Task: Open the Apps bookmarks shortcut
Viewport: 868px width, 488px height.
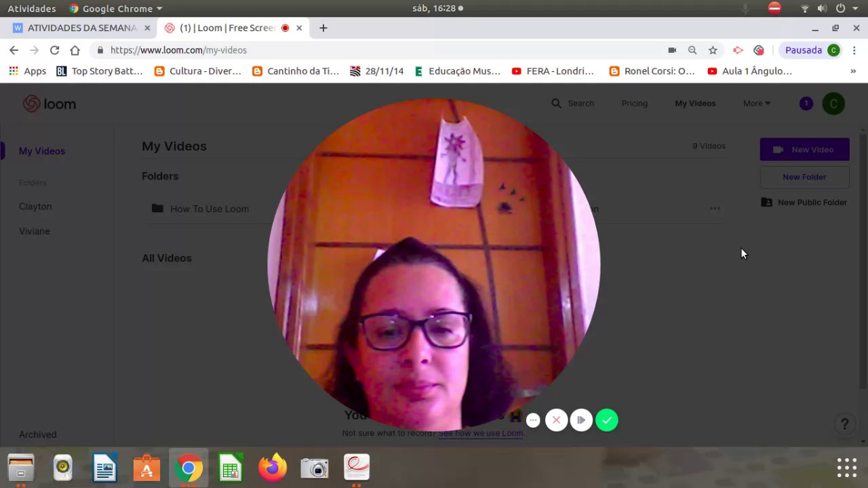Action: [28, 70]
